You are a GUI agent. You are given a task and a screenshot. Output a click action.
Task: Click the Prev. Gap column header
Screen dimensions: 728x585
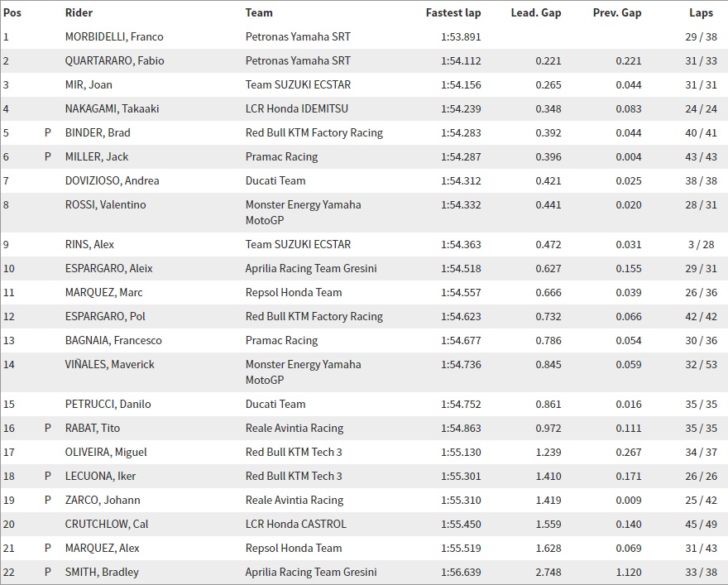(616, 12)
